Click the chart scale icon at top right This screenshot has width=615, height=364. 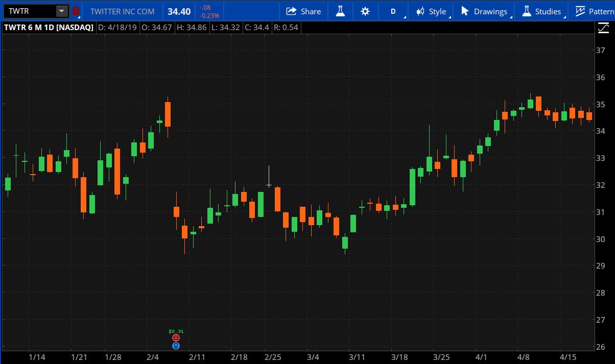coord(603,28)
